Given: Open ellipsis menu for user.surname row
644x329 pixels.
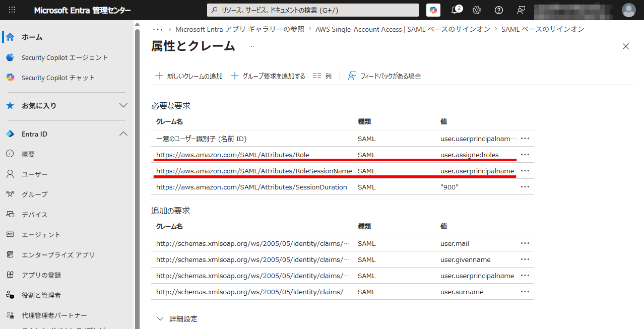Looking at the screenshot, I should (x=525, y=292).
